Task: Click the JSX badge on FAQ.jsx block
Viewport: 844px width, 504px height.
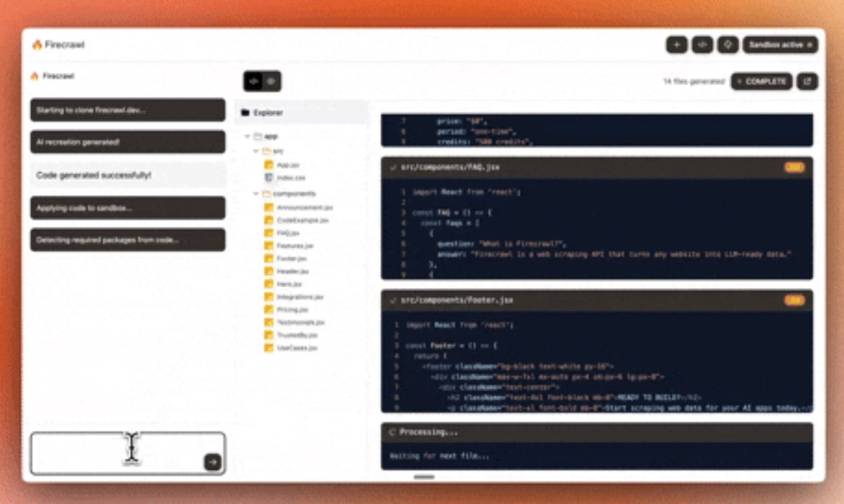Action: tap(794, 167)
